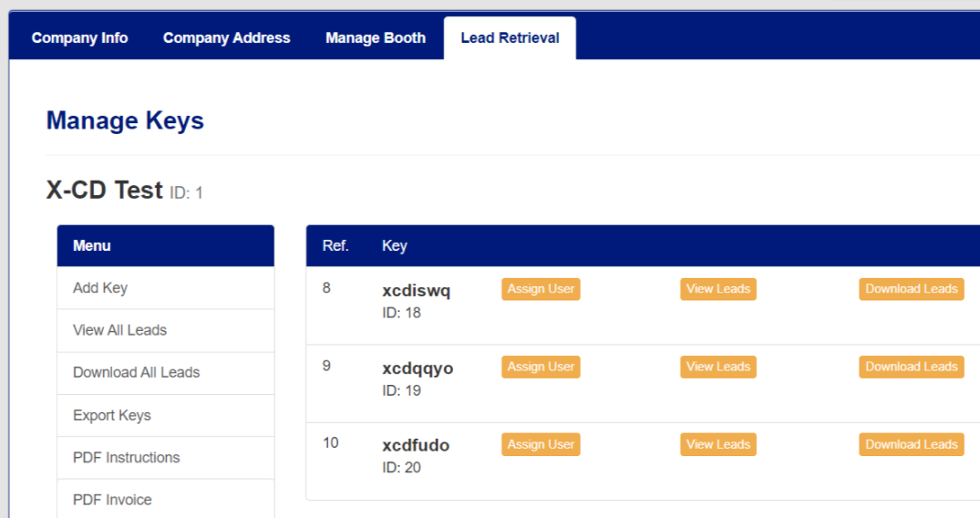Screen dimensions: 980x518
Task: Click the Key column header
Action: [x=394, y=246]
